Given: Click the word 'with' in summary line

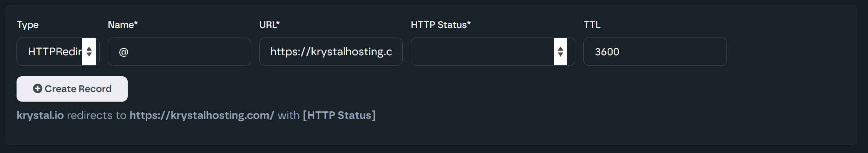Looking at the screenshot, I should tap(288, 115).
